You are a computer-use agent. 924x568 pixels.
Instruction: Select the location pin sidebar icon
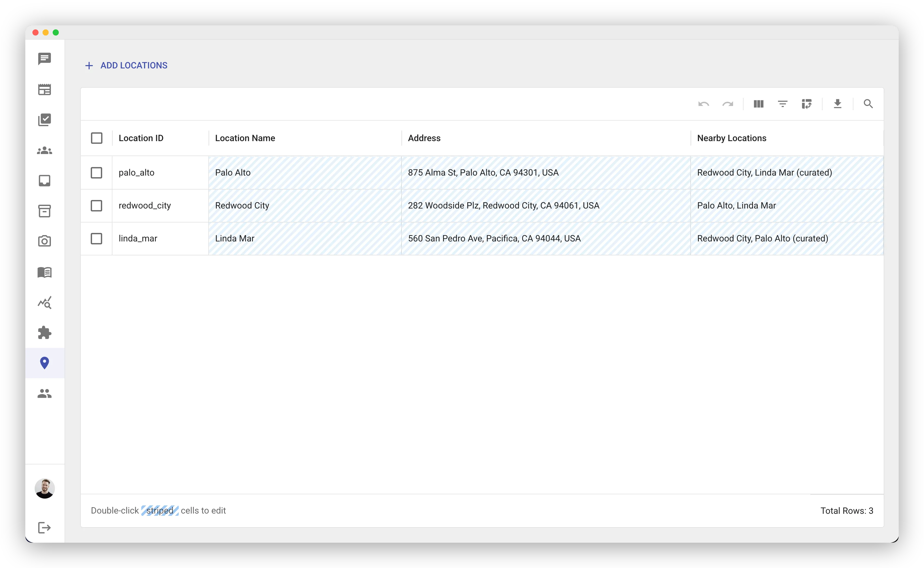(x=44, y=363)
